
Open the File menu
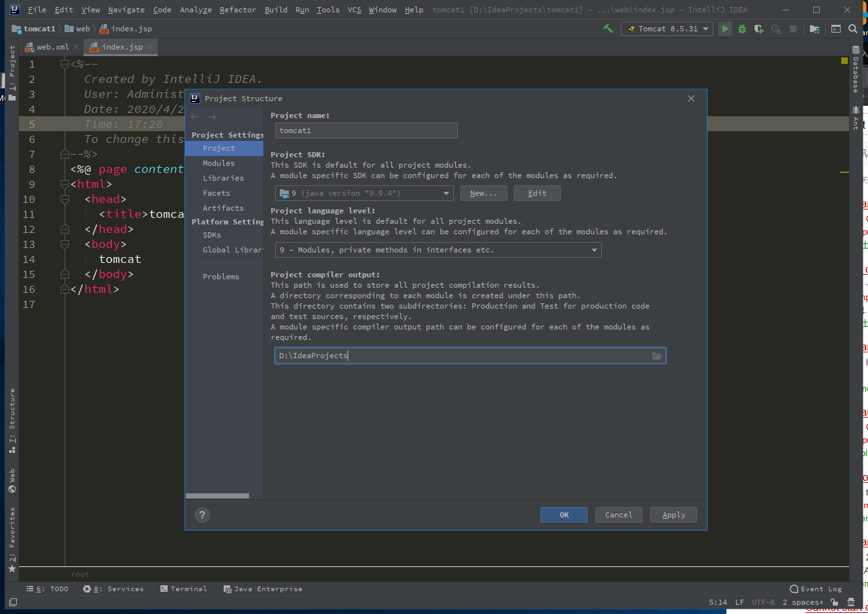click(x=37, y=10)
